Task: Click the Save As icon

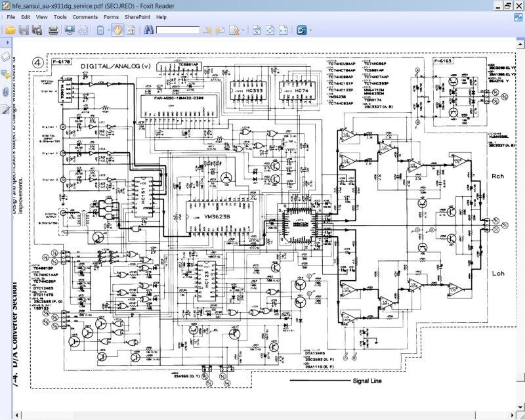Action: tap(37, 30)
